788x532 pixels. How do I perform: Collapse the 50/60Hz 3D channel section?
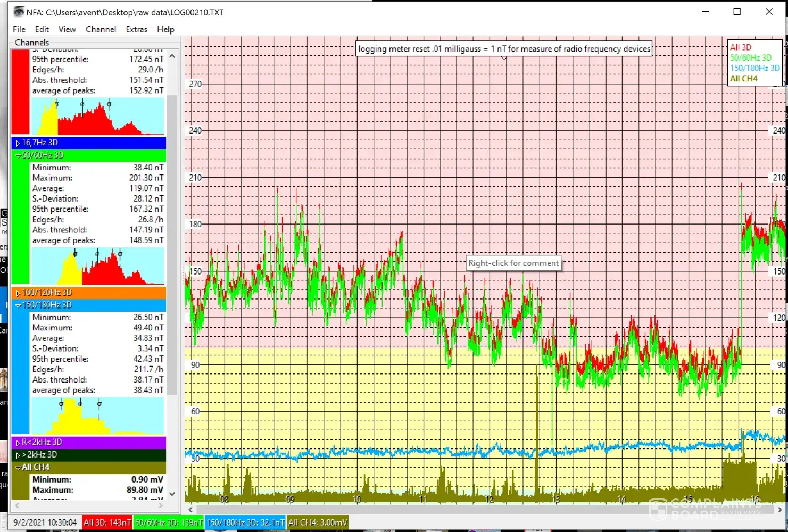(18, 155)
